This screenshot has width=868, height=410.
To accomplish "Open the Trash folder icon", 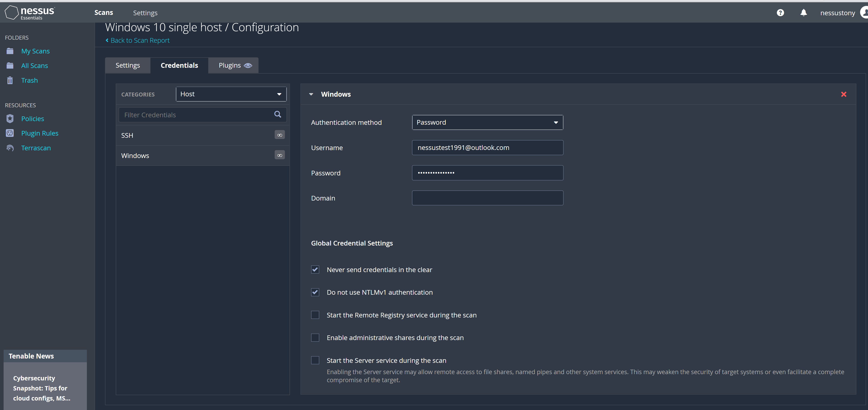I will [x=10, y=80].
